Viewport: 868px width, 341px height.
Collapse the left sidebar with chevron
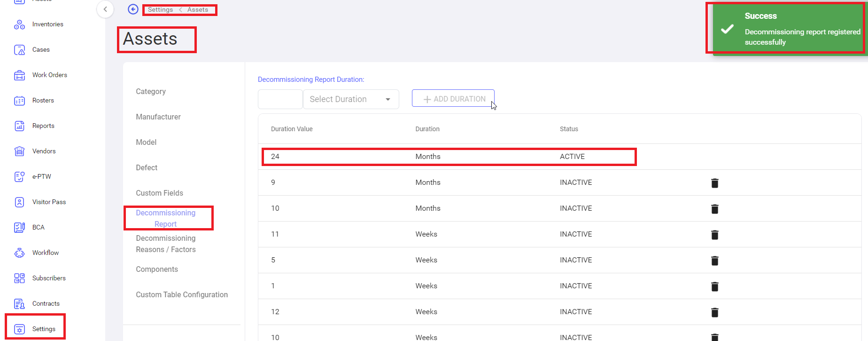(105, 9)
